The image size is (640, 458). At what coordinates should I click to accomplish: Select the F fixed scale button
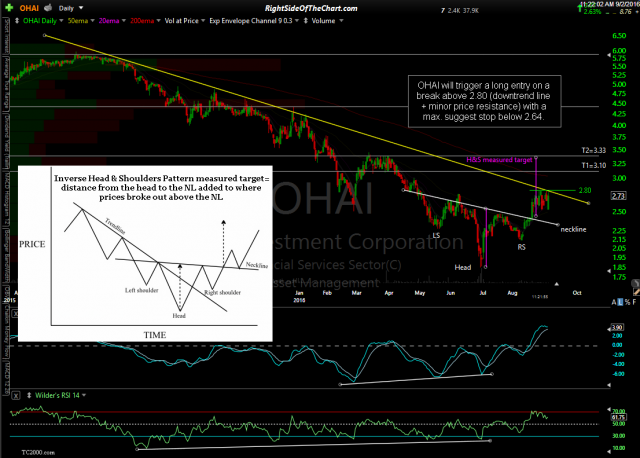coord(634,302)
